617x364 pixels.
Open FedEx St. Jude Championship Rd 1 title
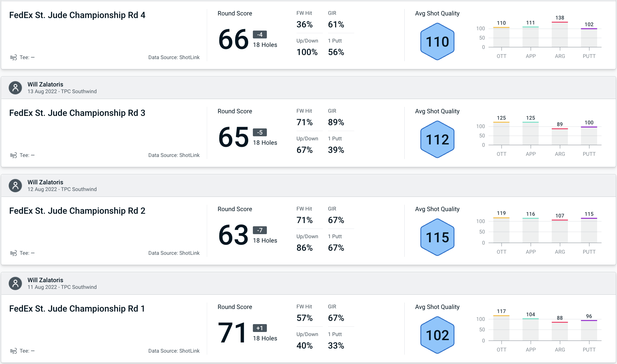77,309
